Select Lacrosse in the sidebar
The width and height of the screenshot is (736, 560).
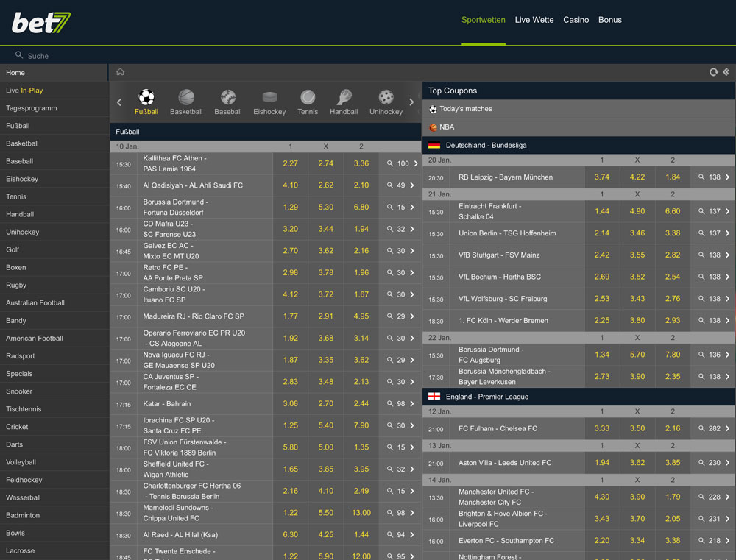tap(54, 550)
